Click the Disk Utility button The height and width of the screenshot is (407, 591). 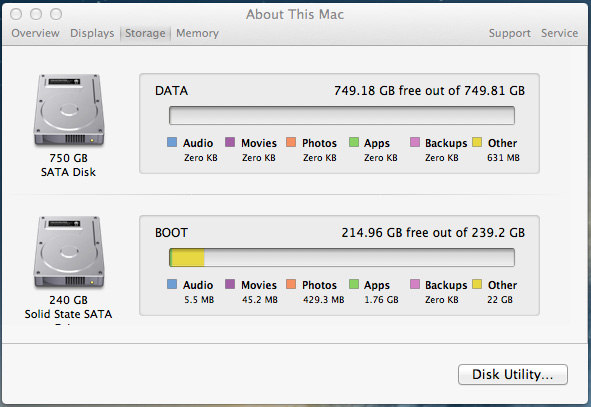coord(513,374)
